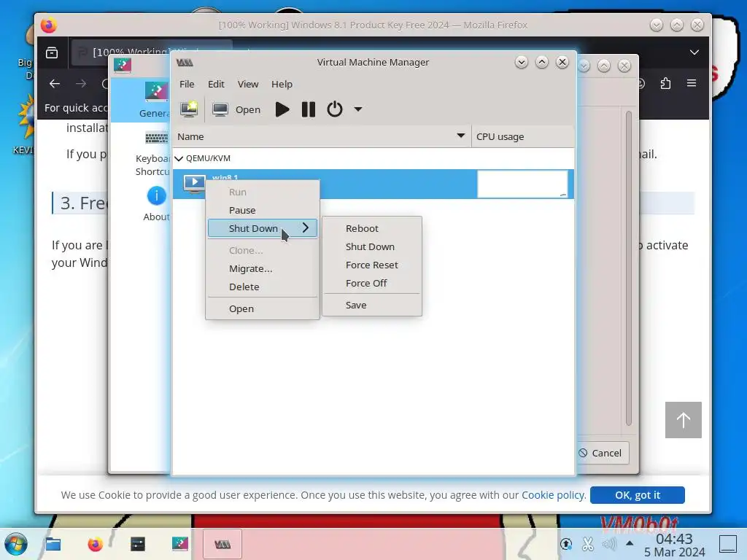Screen dimensions: 747x560
Task: Click the updates tray icon
Action: coord(566,544)
